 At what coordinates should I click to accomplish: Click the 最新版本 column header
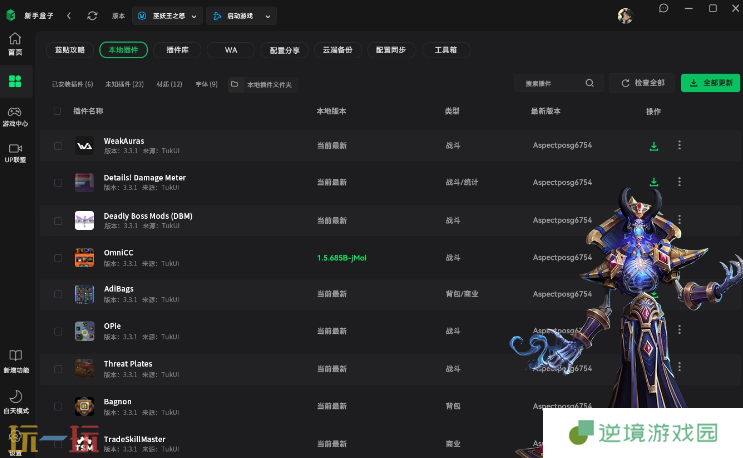point(545,111)
